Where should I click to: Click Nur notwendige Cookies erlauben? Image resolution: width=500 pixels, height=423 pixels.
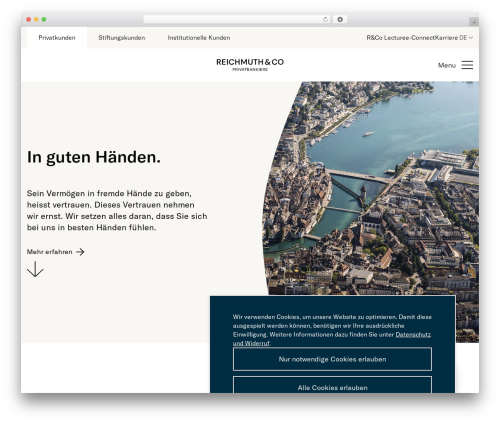click(332, 359)
